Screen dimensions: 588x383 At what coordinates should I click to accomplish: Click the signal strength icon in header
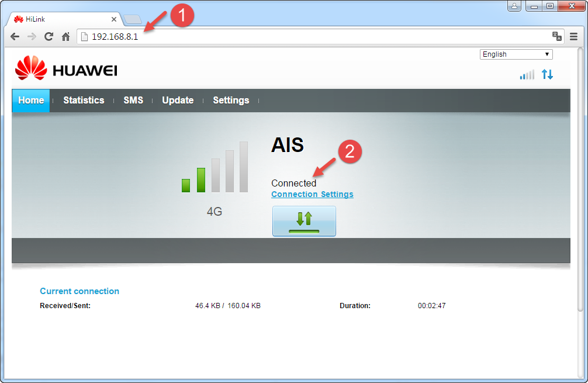pyautogui.click(x=527, y=75)
